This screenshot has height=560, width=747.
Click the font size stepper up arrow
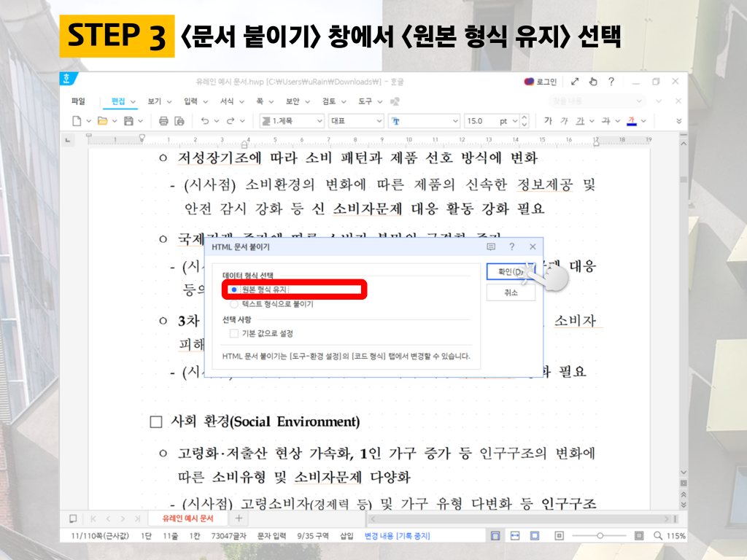525,117
